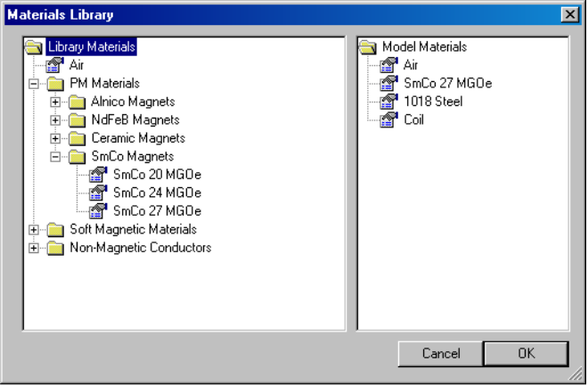Expand the Ceramic Magnets folder
The width and height of the screenshot is (588, 385).
55,138
